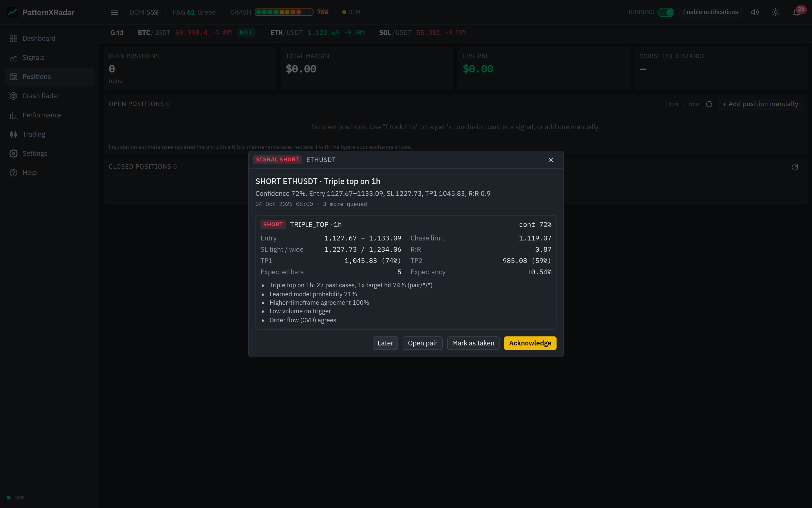This screenshot has width=812, height=508.
Task: Open the Crash Radar page
Action: [49, 96]
